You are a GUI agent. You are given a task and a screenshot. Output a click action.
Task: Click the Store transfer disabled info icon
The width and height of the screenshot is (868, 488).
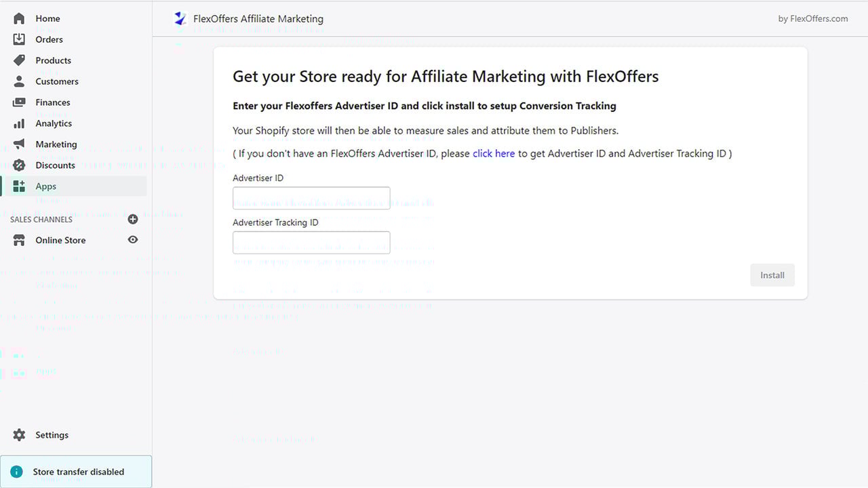[16, 472]
